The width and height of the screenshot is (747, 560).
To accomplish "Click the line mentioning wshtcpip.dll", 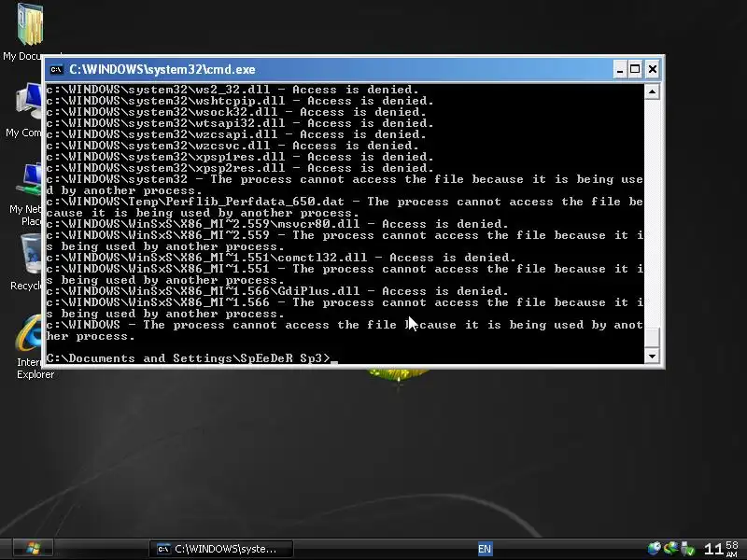I will pyautogui.click(x=240, y=101).
